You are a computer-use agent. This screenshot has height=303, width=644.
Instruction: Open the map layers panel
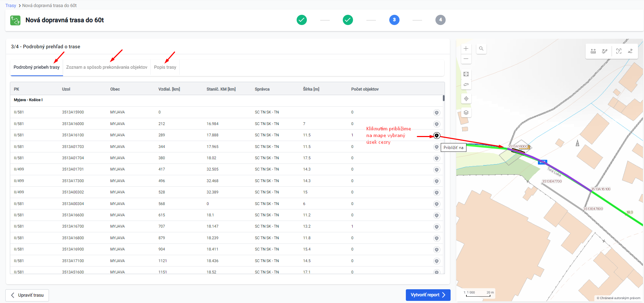point(466,113)
